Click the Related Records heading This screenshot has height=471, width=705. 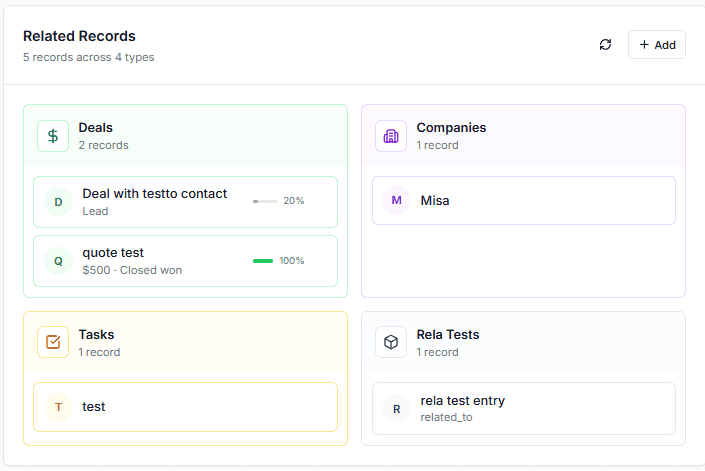[79, 37]
